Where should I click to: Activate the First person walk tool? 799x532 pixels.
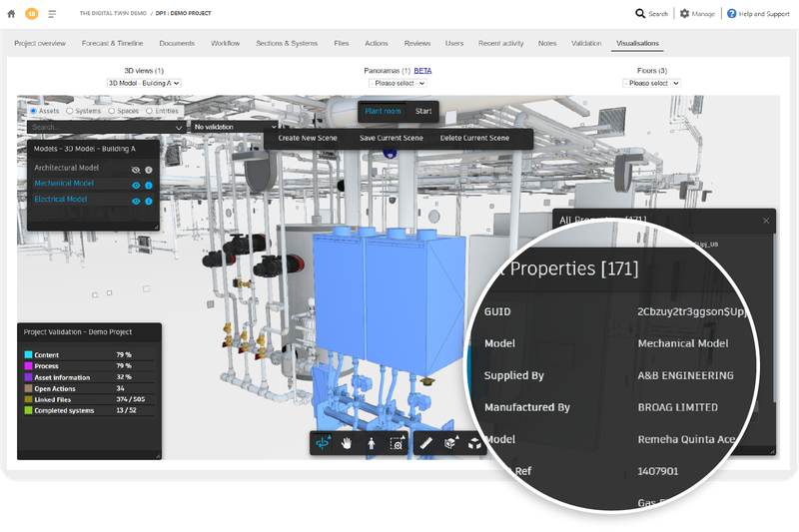[x=372, y=443]
